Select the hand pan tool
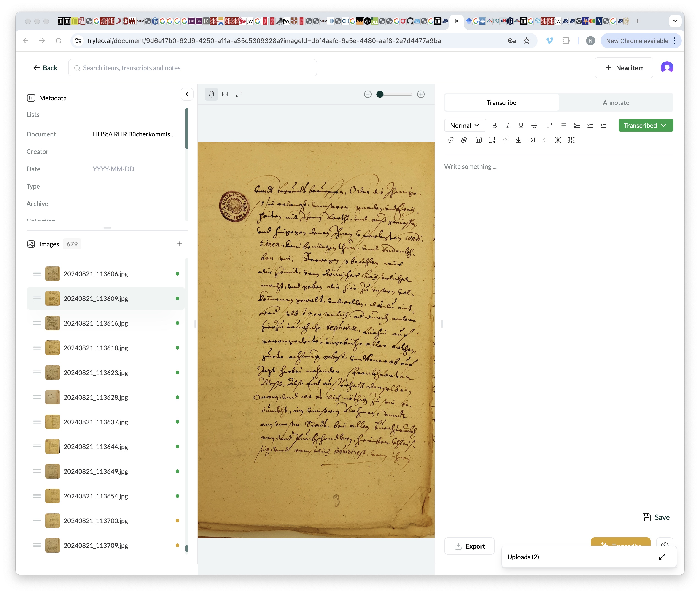Viewport: 700px width, 594px height. point(211,94)
